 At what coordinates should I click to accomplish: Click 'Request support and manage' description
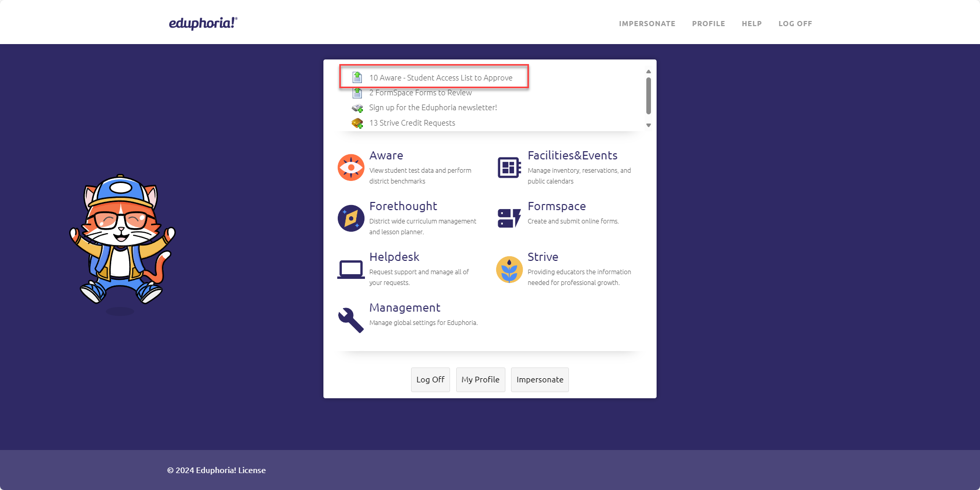click(x=419, y=277)
